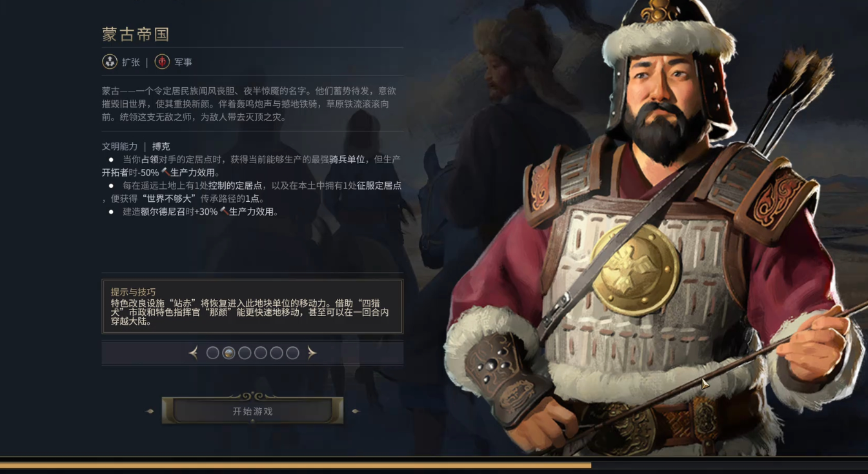
Task: Select the fourth tip page dot
Action: click(261, 353)
